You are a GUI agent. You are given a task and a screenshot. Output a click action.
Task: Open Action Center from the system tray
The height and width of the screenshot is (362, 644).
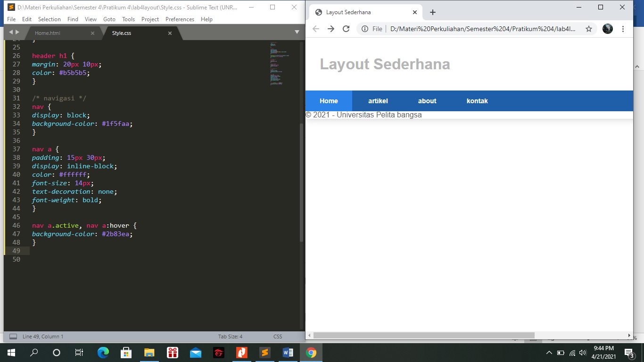pos(627,352)
